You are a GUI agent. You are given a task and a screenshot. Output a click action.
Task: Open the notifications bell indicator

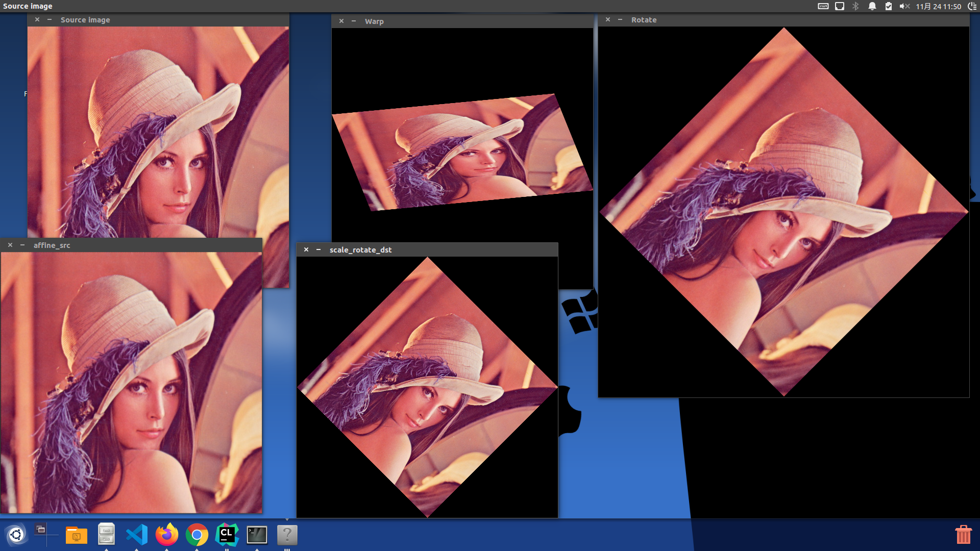click(x=872, y=6)
